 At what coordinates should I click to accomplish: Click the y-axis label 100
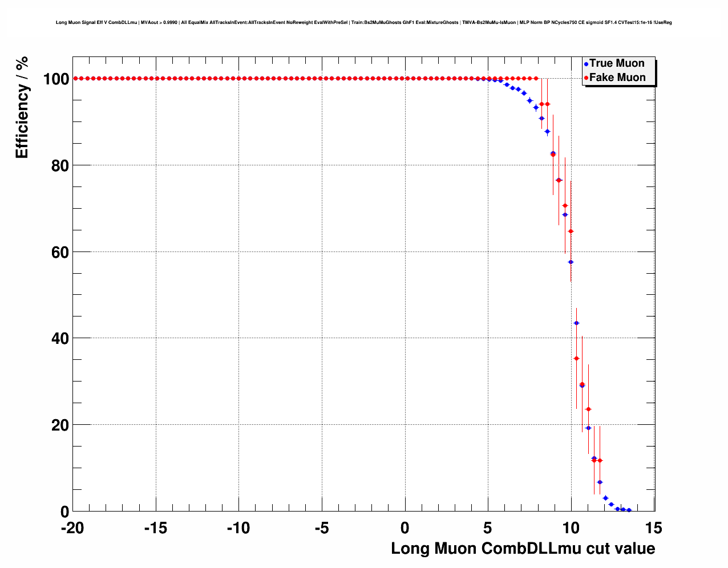click(56, 79)
